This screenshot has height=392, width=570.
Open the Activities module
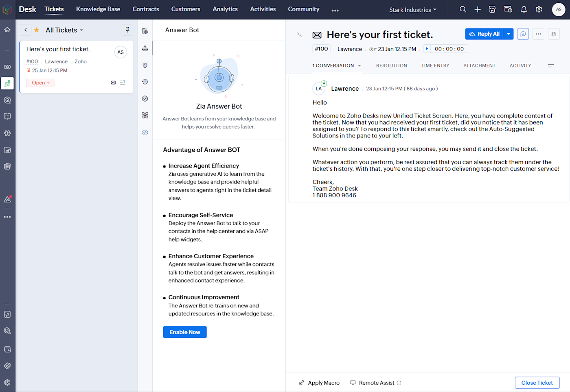pyautogui.click(x=263, y=9)
